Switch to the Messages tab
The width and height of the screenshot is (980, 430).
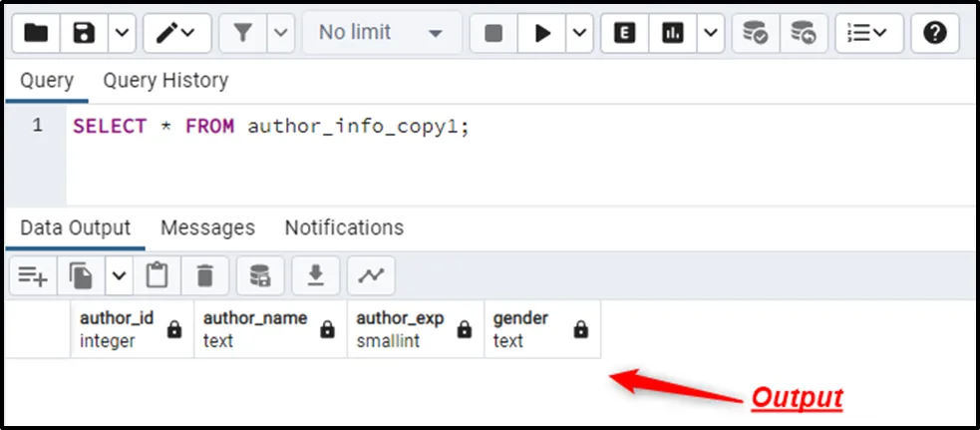[207, 227]
